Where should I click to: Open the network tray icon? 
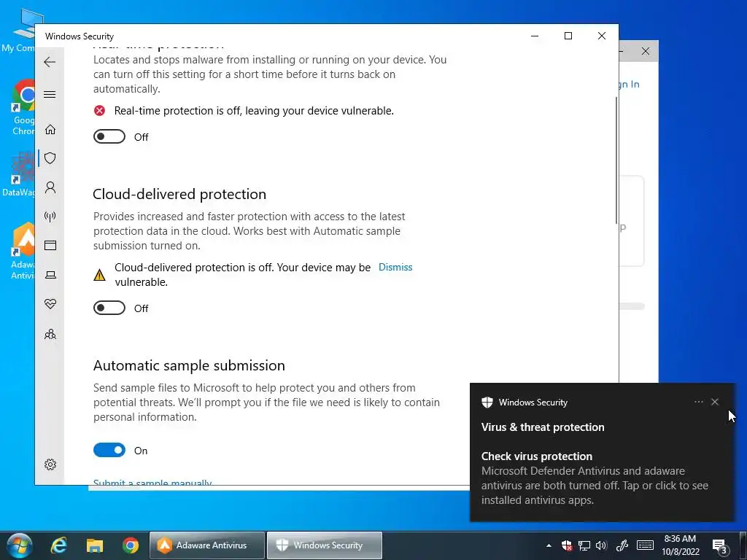[x=584, y=545]
